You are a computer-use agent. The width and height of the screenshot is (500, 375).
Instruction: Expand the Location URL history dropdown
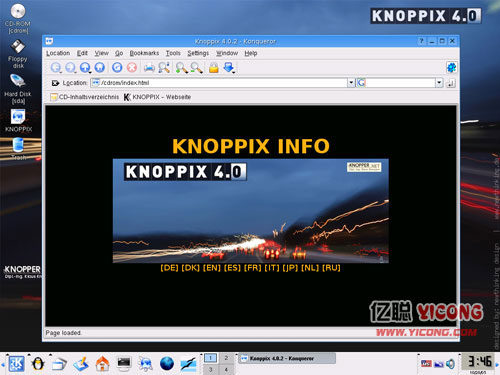351,83
